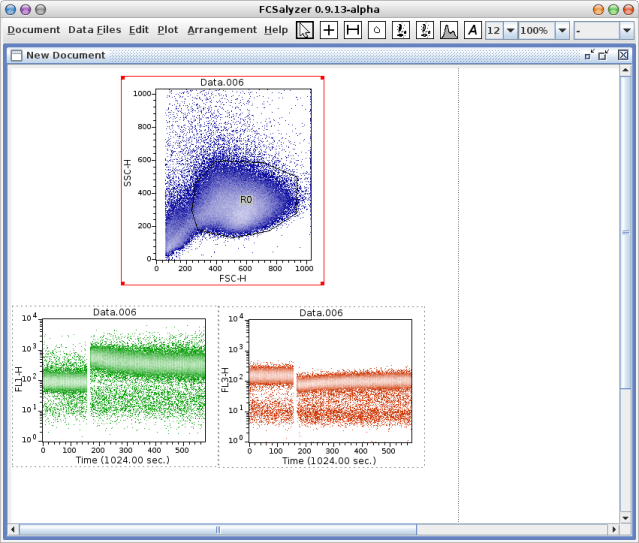Select the text label tool
Viewport: 639px width, 543px height.
point(473,30)
